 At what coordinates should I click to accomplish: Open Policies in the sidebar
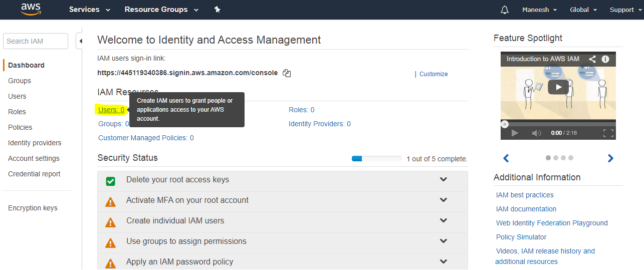(20, 127)
